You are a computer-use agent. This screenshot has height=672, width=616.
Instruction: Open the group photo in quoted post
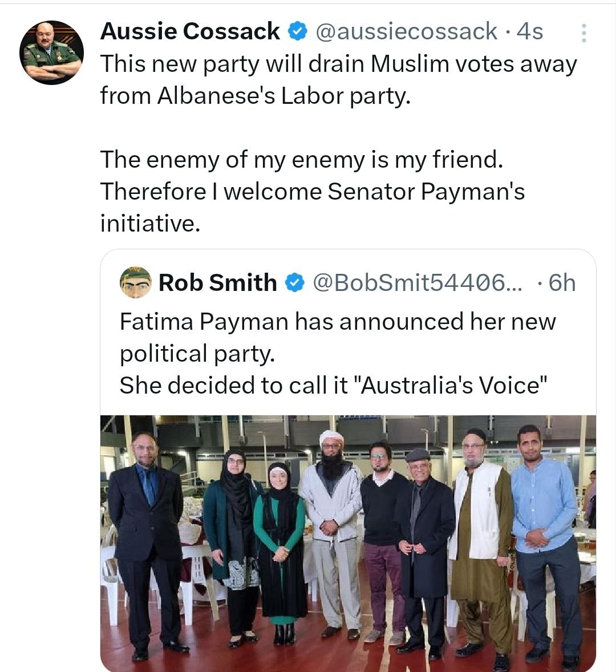[348, 542]
